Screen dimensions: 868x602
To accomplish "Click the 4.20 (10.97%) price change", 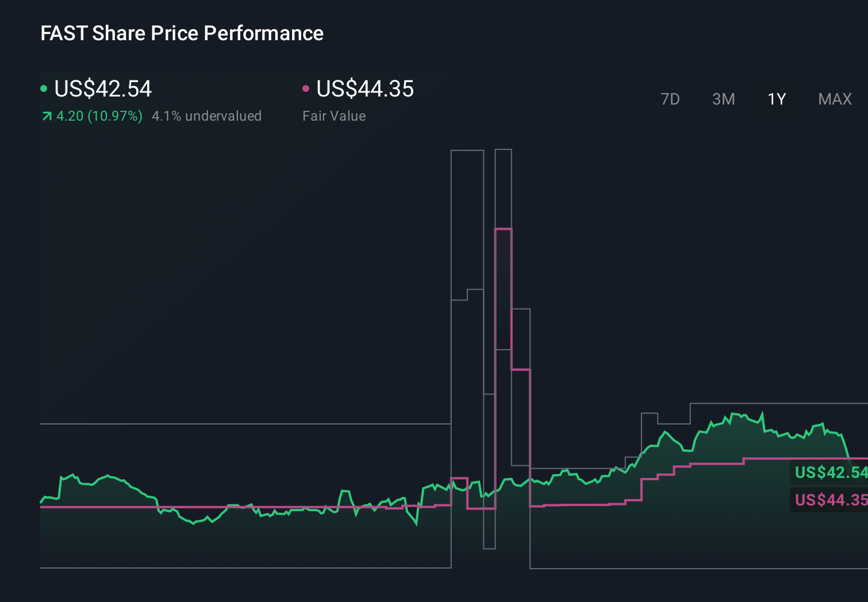I will click(99, 116).
